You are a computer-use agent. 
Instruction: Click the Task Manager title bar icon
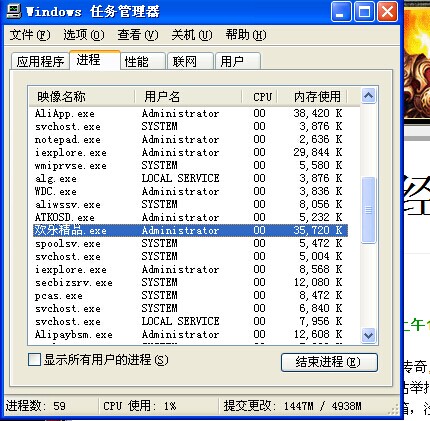click(14, 11)
